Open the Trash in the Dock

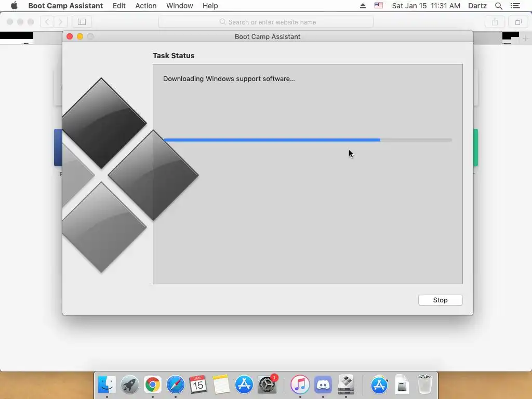click(x=424, y=384)
